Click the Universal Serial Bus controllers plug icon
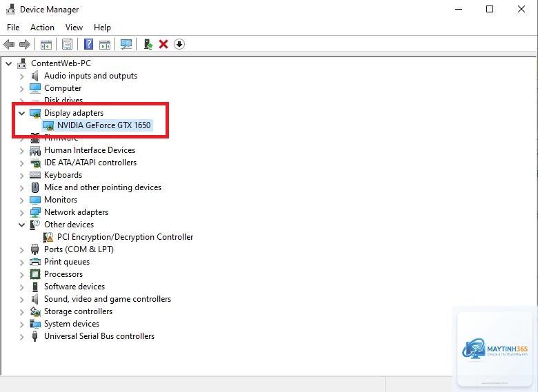Viewport: 538px width, 392px height. coord(34,336)
